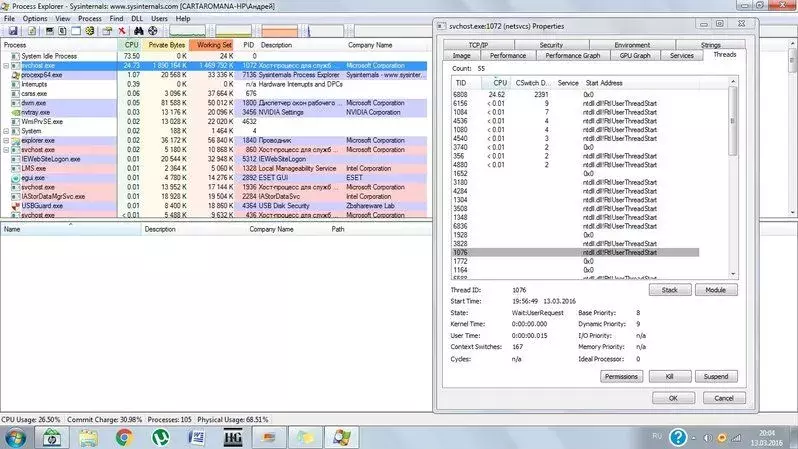Sort threads by CSwitch Delta column

532,82
